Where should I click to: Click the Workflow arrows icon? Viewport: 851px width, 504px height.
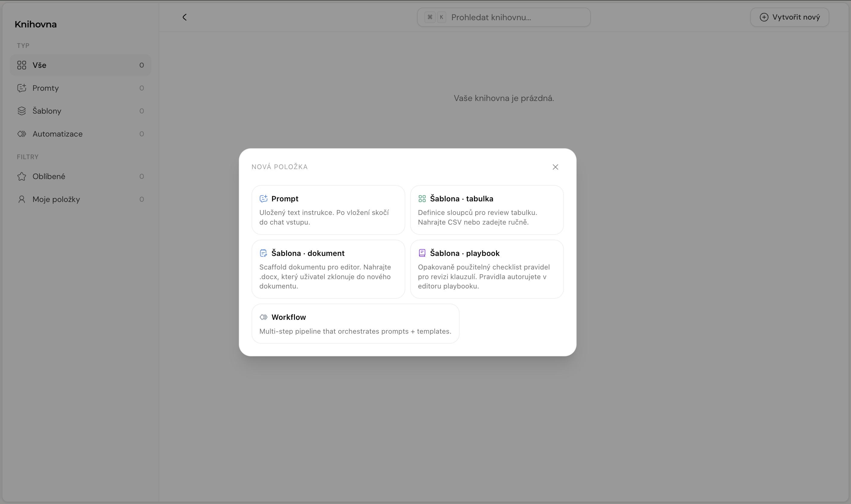point(264,317)
